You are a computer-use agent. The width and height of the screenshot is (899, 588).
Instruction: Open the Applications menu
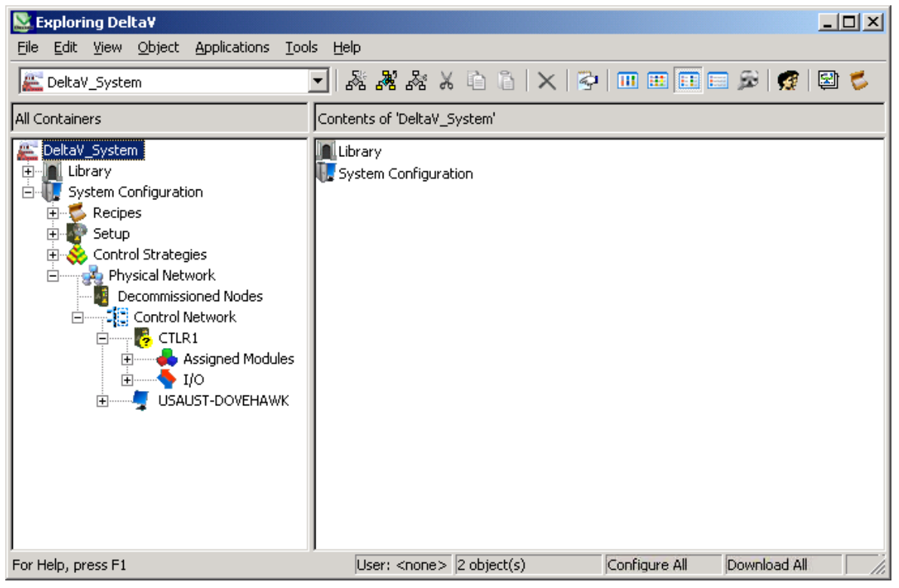pos(232,48)
